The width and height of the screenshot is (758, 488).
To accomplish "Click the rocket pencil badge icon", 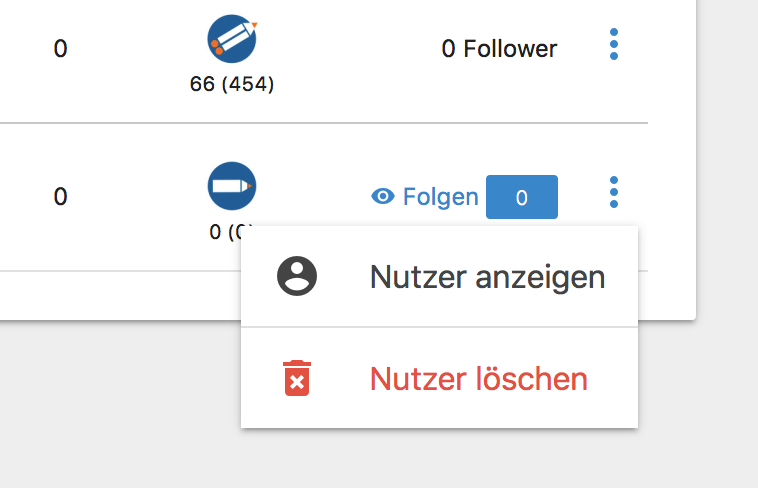I will tap(232, 39).
